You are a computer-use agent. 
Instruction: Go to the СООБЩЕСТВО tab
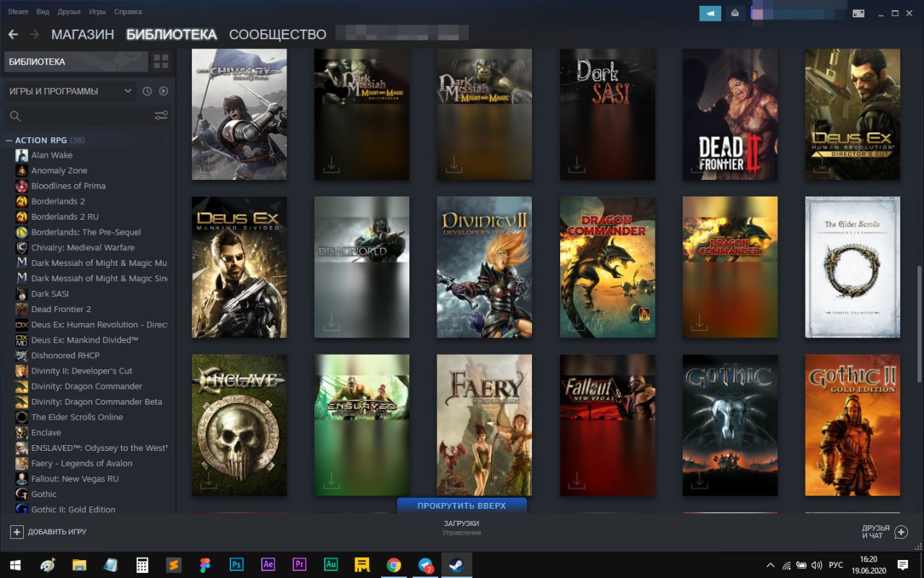277,34
